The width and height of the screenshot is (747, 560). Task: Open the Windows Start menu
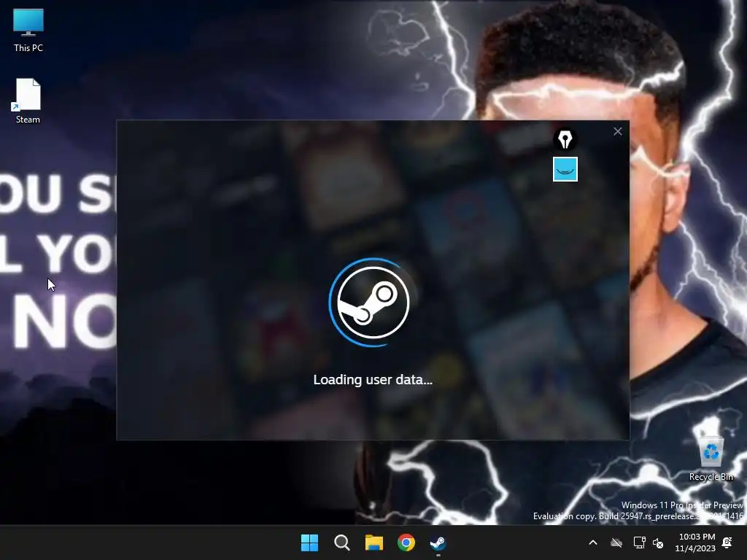click(309, 542)
